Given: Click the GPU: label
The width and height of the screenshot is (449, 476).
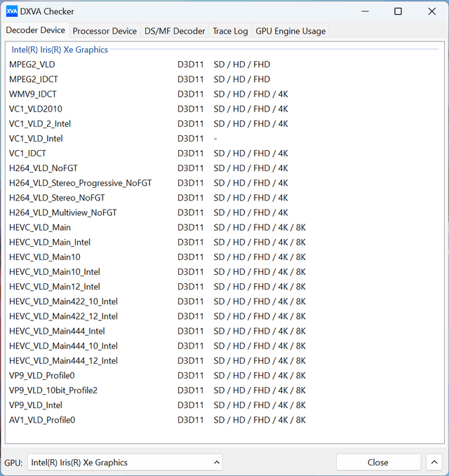Looking at the screenshot, I should click(13, 463).
